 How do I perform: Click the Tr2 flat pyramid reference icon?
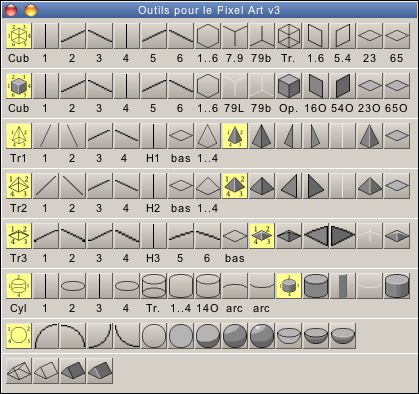[19, 186]
